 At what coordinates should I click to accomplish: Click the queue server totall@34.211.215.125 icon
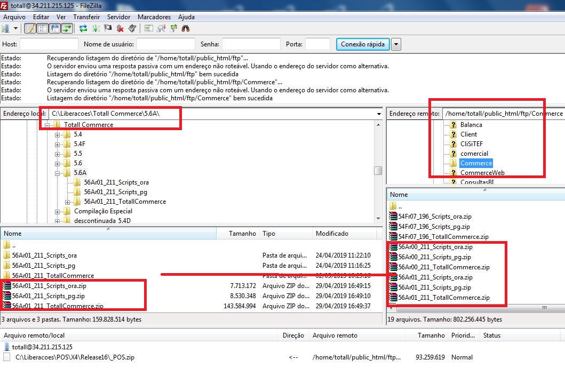click(7, 347)
